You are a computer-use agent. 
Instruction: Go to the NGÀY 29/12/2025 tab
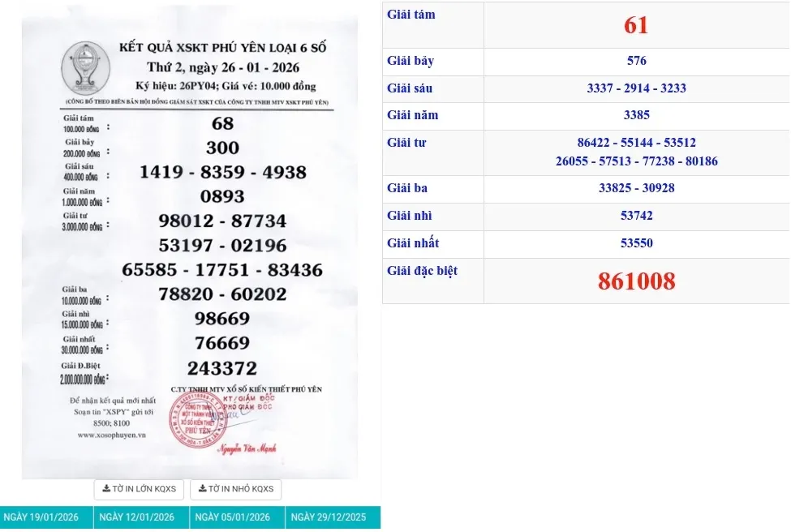(333, 517)
